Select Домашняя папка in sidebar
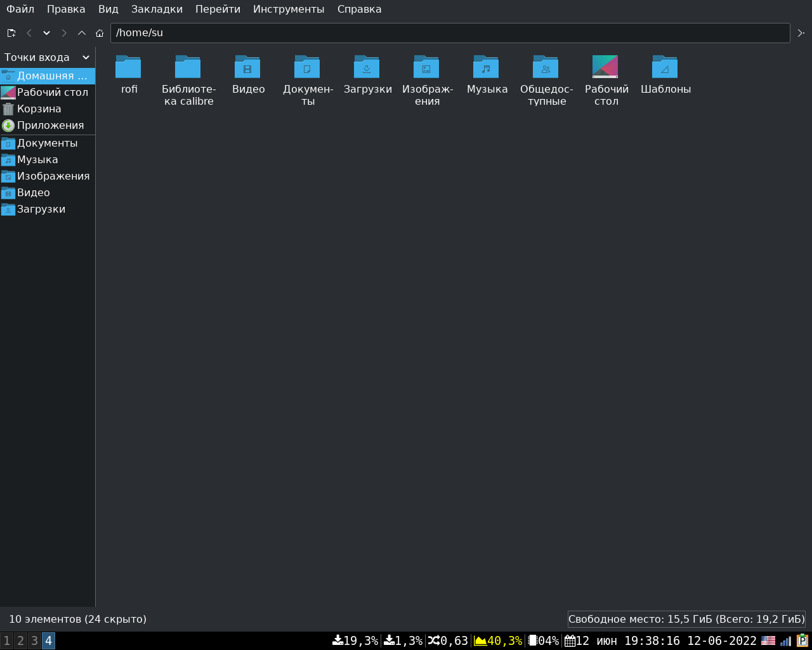 tap(48, 76)
